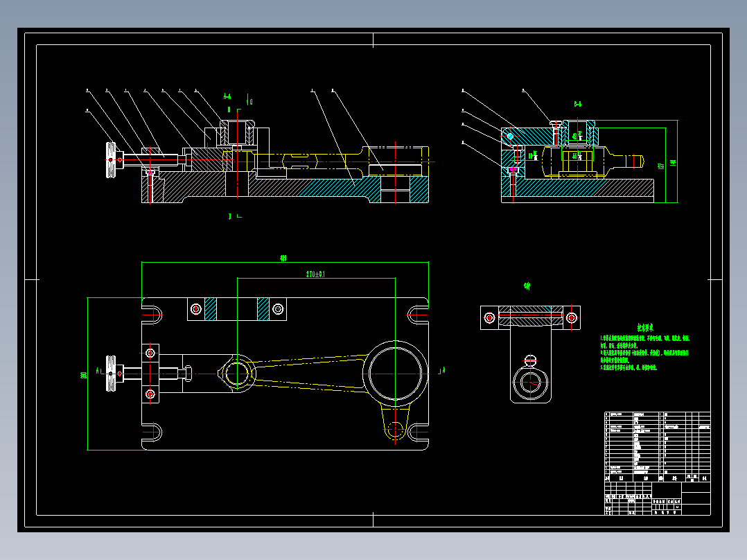Screen dimensions: 747x560
Task: Click the lower-left U-slot of the base plate
Action: 152,432
